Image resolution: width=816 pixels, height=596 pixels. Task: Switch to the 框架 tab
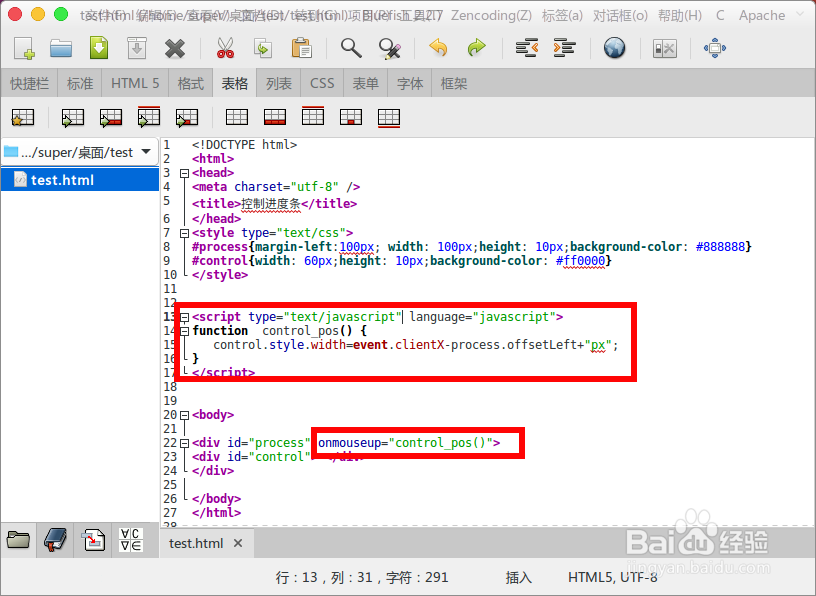pyautogui.click(x=453, y=83)
